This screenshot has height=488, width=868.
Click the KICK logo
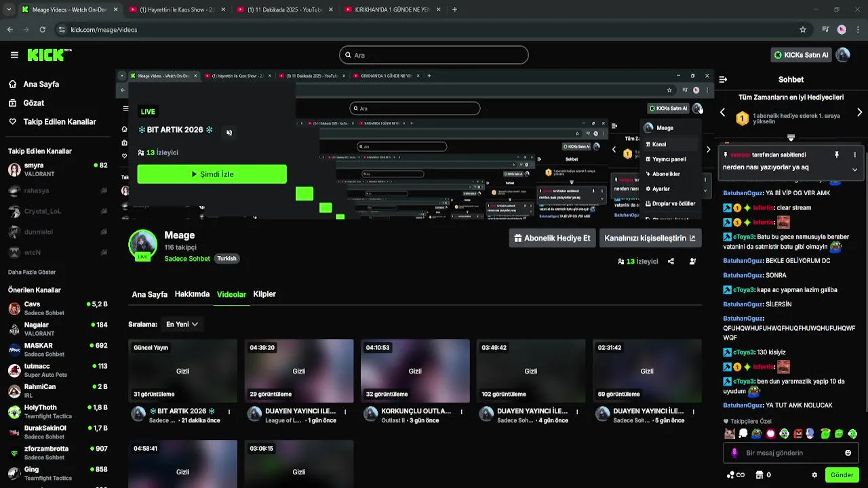(50, 55)
